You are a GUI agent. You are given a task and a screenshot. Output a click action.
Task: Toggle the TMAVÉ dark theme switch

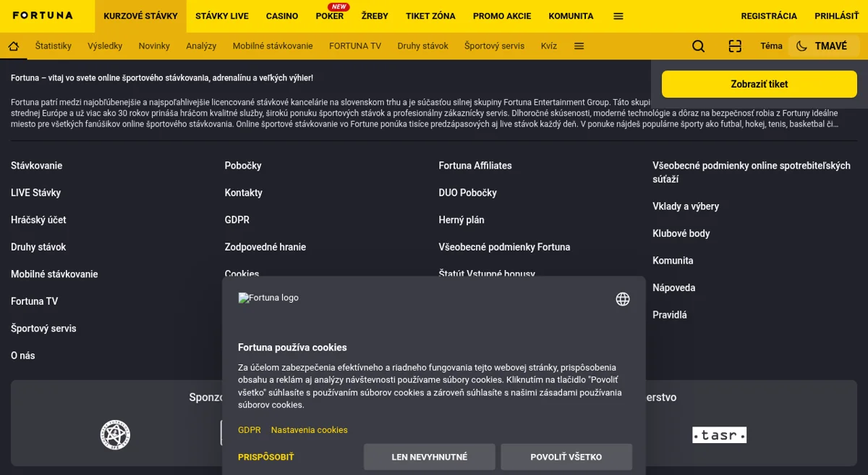click(x=822, y=46)
